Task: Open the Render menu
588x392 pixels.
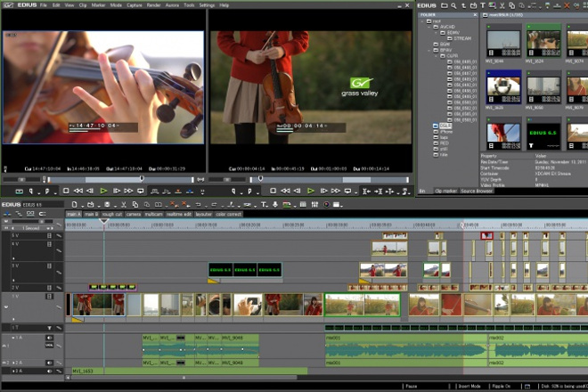Action: point(153,5)
